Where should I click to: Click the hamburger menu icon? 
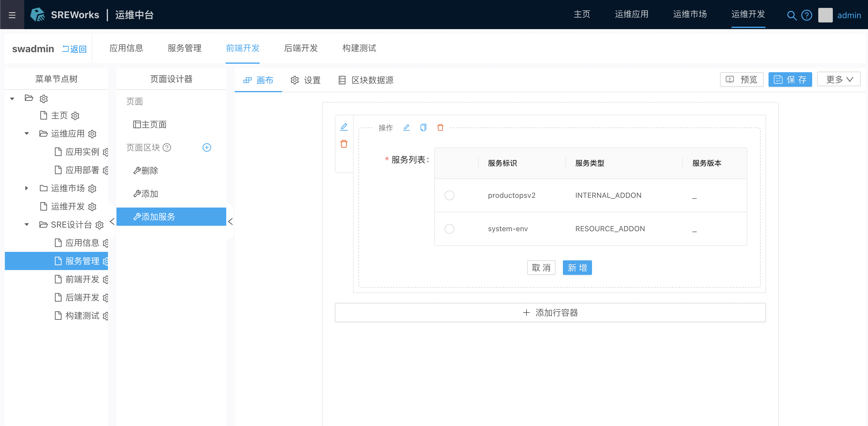(12, 15)
